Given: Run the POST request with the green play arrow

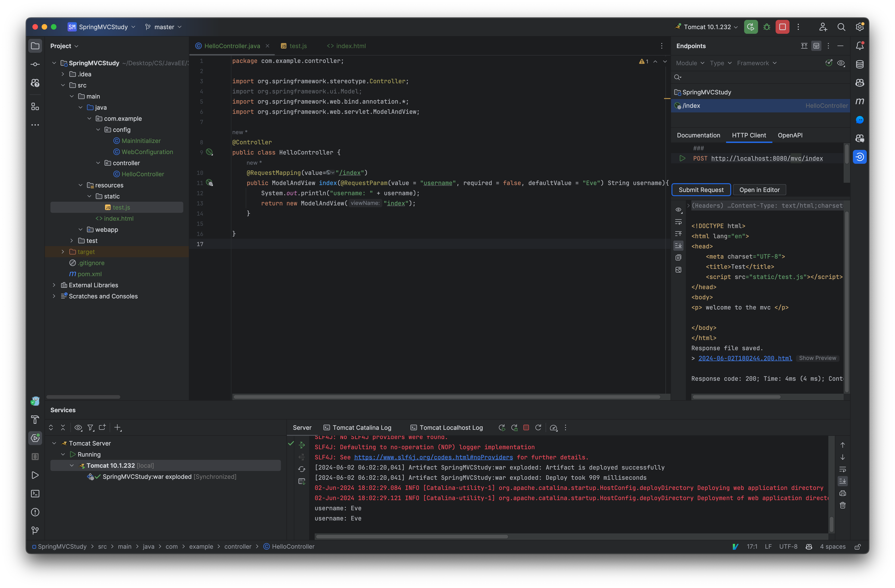Looking at the screenshot, I should point(683,158).
